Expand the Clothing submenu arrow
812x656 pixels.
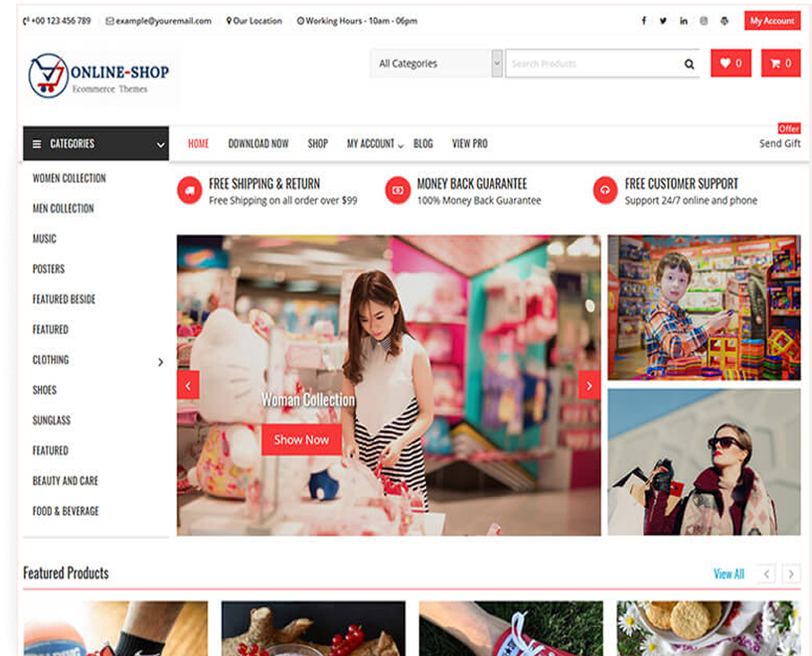[x=161, y=363]
